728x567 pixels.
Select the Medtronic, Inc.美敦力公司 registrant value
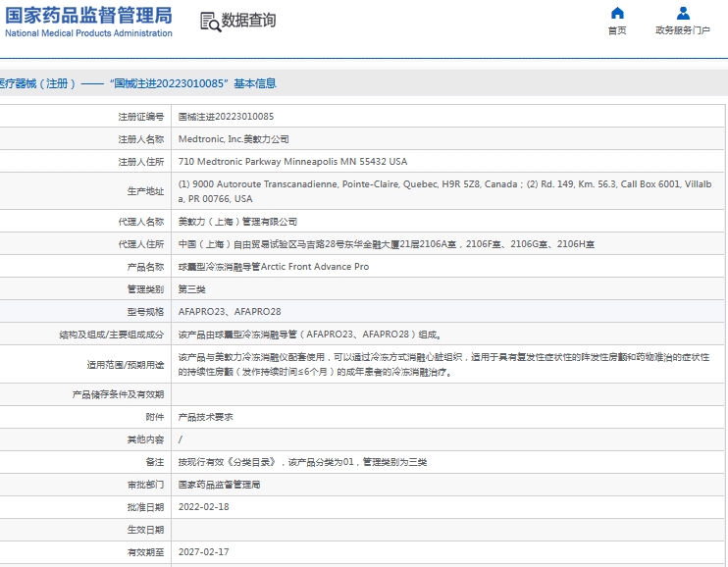click(234, 139)
